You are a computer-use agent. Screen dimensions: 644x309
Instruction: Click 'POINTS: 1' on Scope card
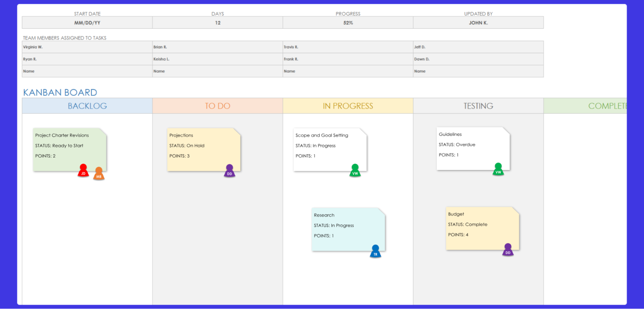305,156
